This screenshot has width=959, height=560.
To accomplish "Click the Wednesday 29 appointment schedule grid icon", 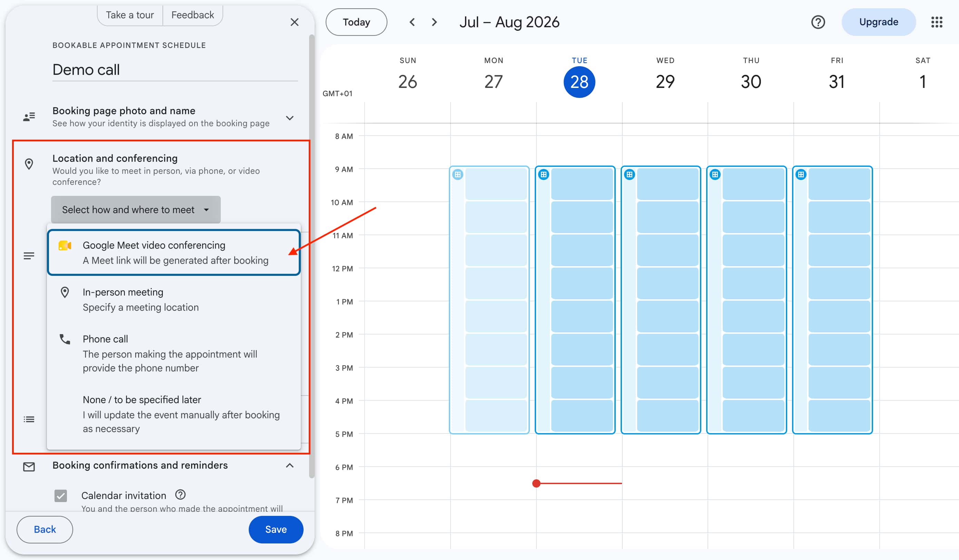I will coord(630,174).
